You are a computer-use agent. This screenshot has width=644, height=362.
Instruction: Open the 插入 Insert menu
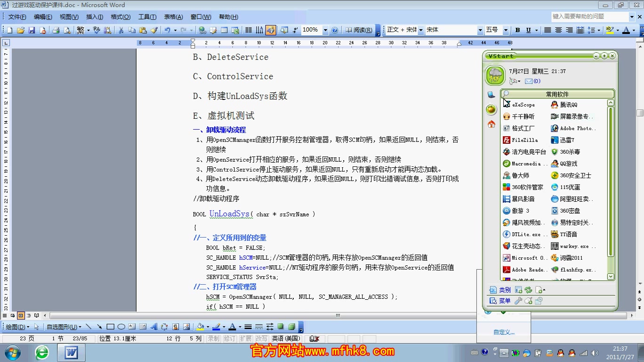[95, 17]
